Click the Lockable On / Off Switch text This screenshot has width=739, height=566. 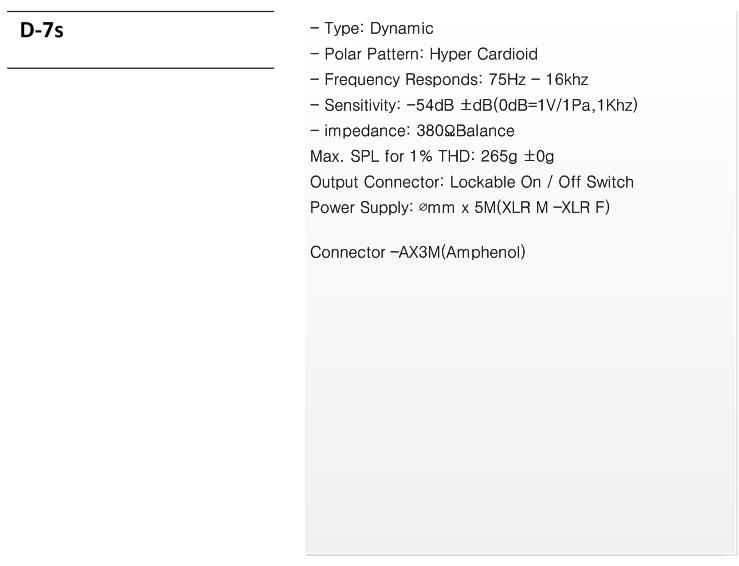[x=542, y=182]
